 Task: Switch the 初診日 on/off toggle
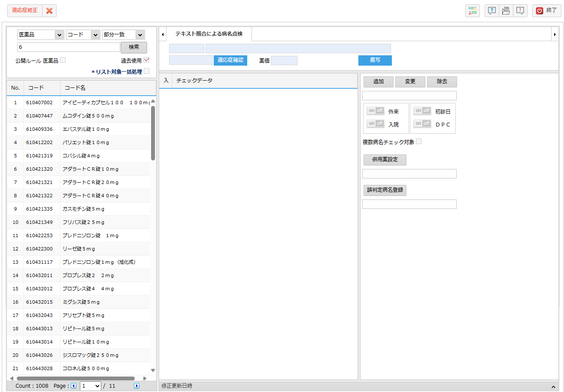point(422,111)
